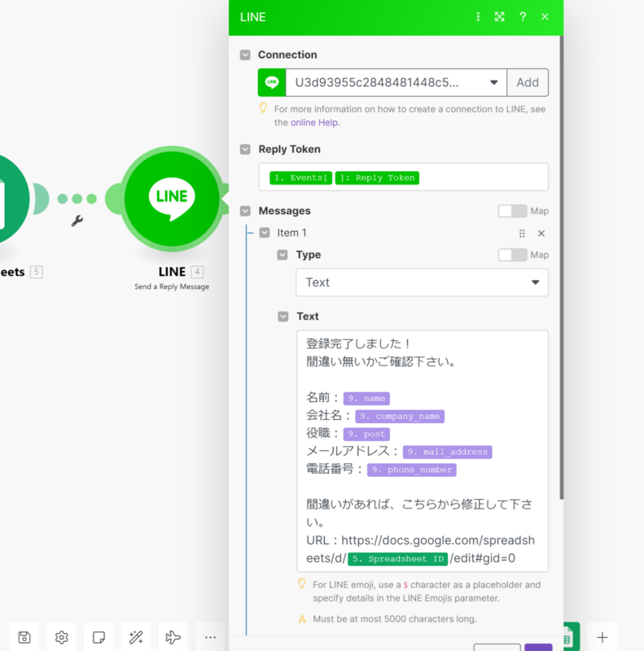
Task: Click the 'Send a Reply Message' label
Action: 172,286
